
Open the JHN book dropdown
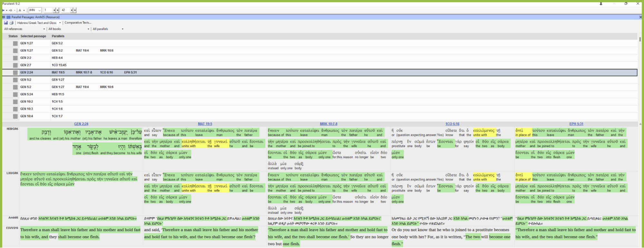(x=35, y=10)
